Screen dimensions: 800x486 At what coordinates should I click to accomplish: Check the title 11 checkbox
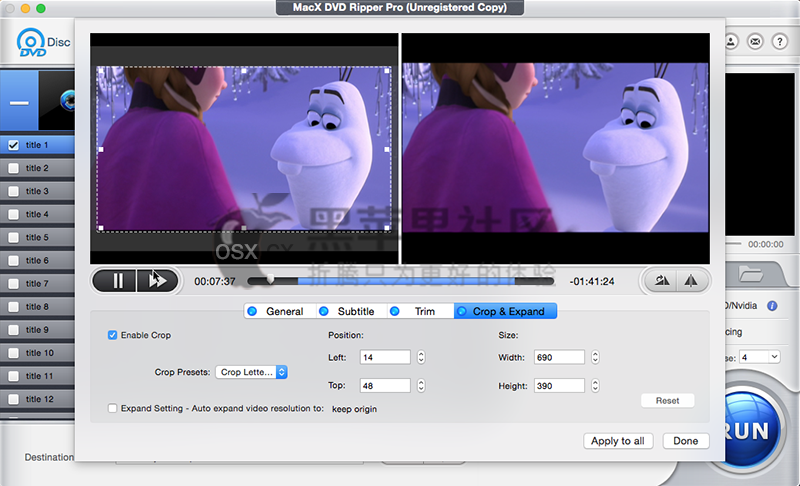pos(14,376)
